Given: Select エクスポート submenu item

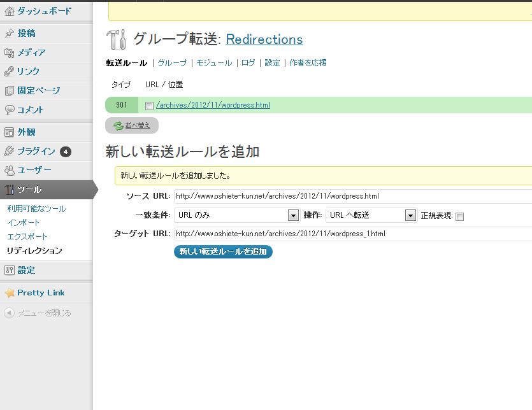Looking at the screenshot, I should 27,236.
